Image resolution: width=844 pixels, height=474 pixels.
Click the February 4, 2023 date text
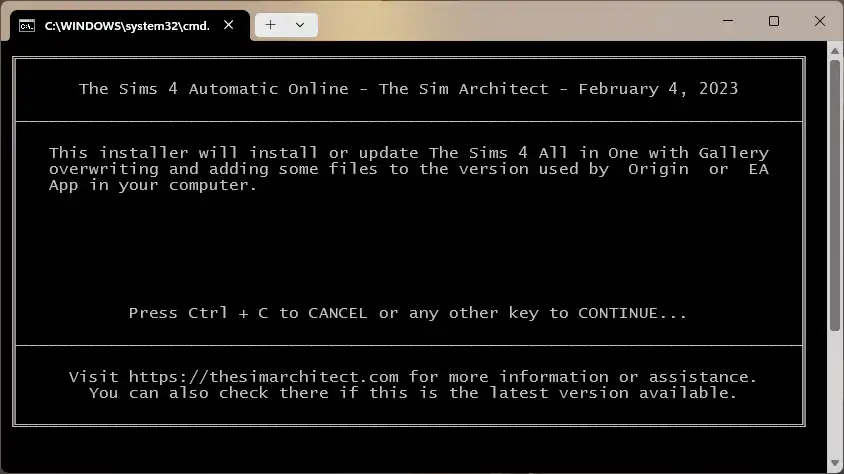tap(658, 89)
